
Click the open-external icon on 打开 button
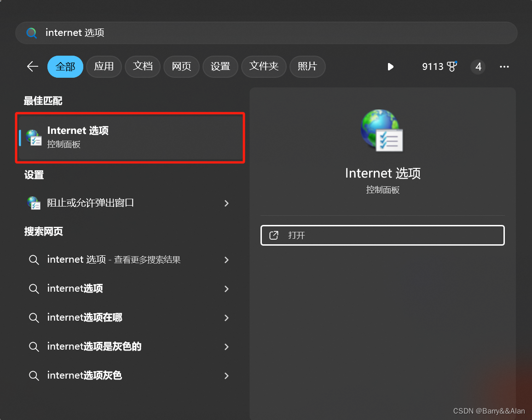274,235
